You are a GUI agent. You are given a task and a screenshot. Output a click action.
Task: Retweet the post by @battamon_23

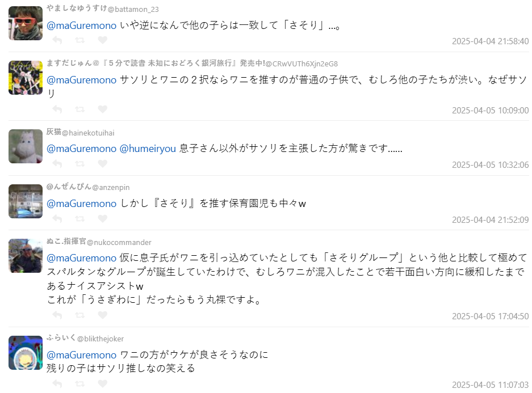pyautogui.click(x=80, y=40)
